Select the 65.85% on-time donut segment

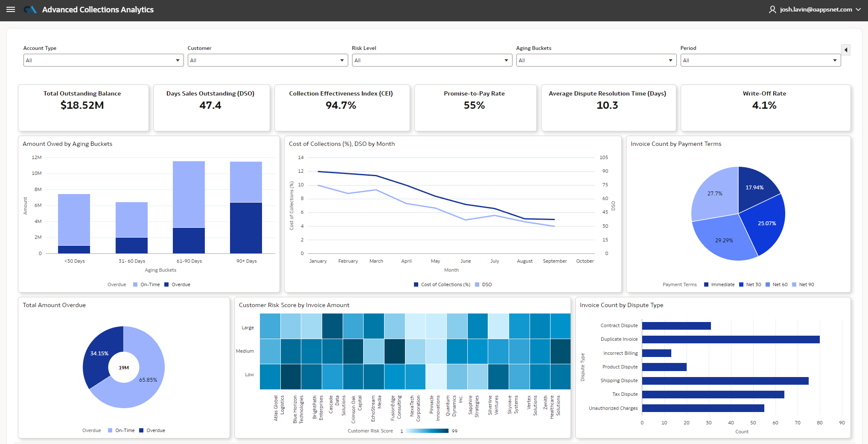click(x=148, y=380)
